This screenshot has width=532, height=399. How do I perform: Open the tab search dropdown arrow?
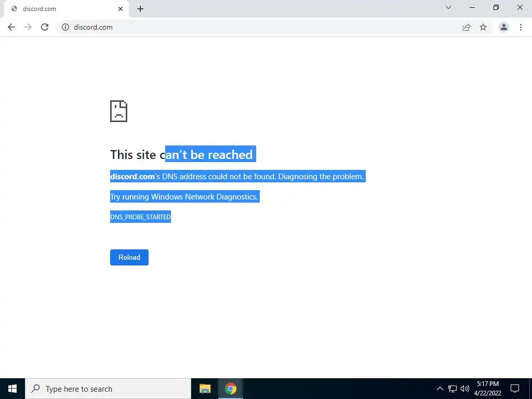click(x=448, y=7)
